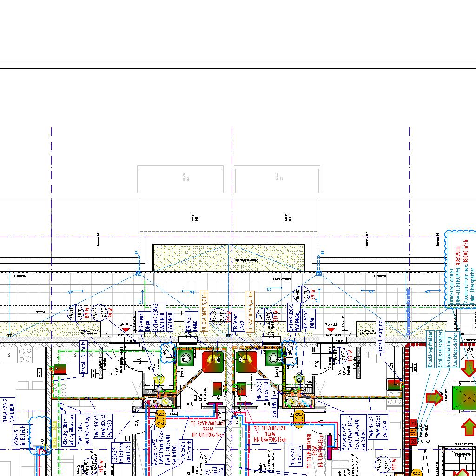Click the 'WoKü' room label
476x476 pixels.
tap(78, 469)
